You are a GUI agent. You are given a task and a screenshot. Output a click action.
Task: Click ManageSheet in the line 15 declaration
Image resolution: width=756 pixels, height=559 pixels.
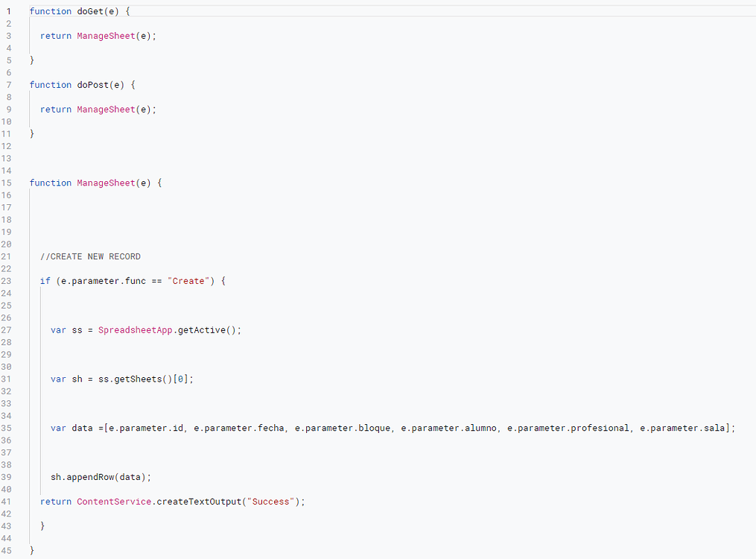coord(106,183)
